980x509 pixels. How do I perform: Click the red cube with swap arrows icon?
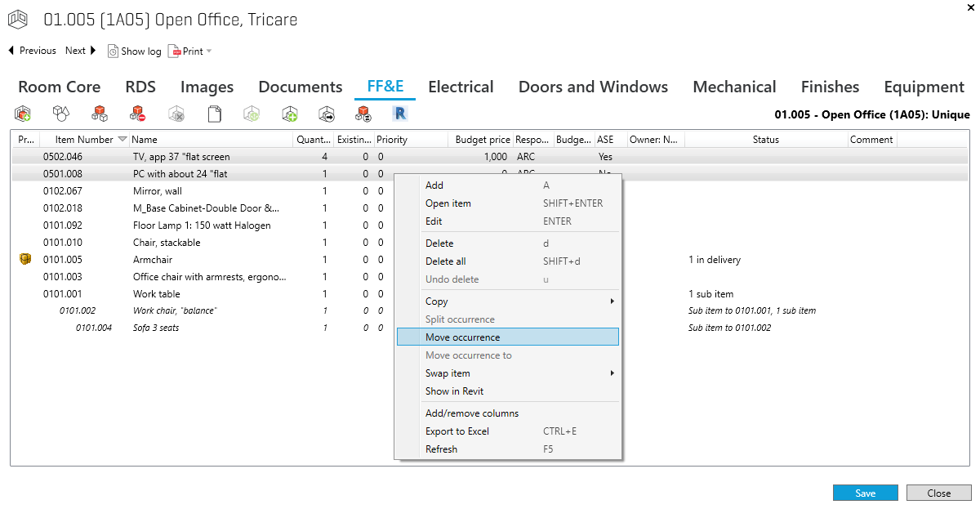[x=363, y=114]
